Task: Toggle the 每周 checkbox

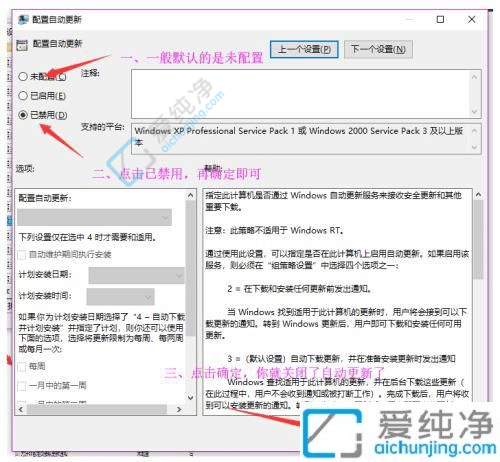Action: [x=22, y=367]
